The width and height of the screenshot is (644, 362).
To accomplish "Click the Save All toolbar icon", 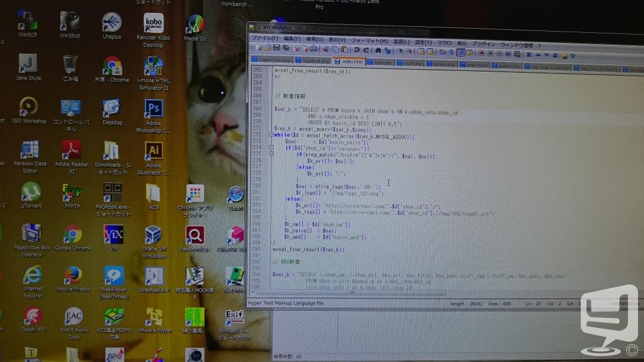I will click(286, 48).
